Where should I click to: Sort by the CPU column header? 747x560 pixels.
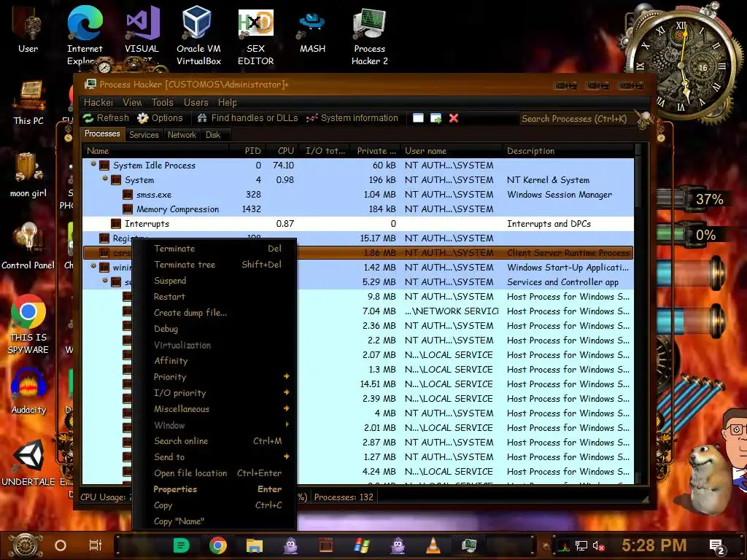pyautogui.click(x=281, y=151)
